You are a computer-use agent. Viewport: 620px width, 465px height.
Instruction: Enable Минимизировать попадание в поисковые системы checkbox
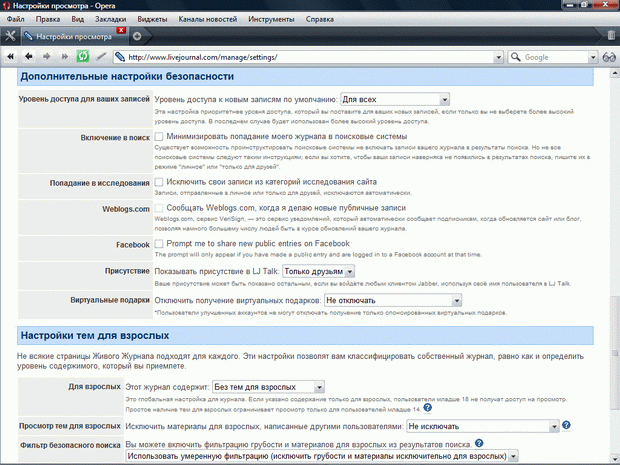click(x=159, y=137)
